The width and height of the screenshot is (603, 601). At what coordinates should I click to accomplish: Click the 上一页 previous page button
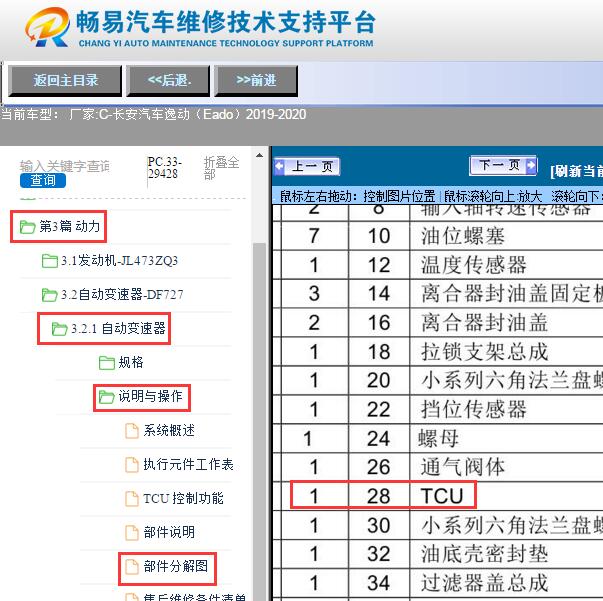click(307, 166)
